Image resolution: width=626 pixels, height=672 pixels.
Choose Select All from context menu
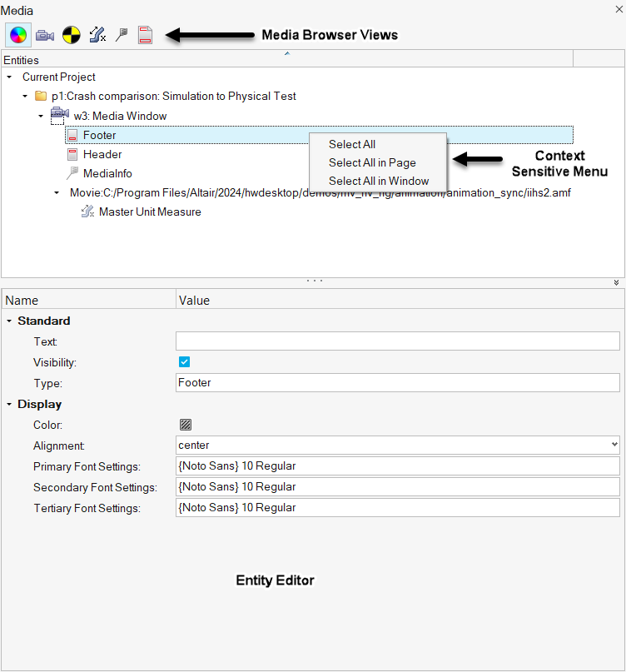coord(352,144)
